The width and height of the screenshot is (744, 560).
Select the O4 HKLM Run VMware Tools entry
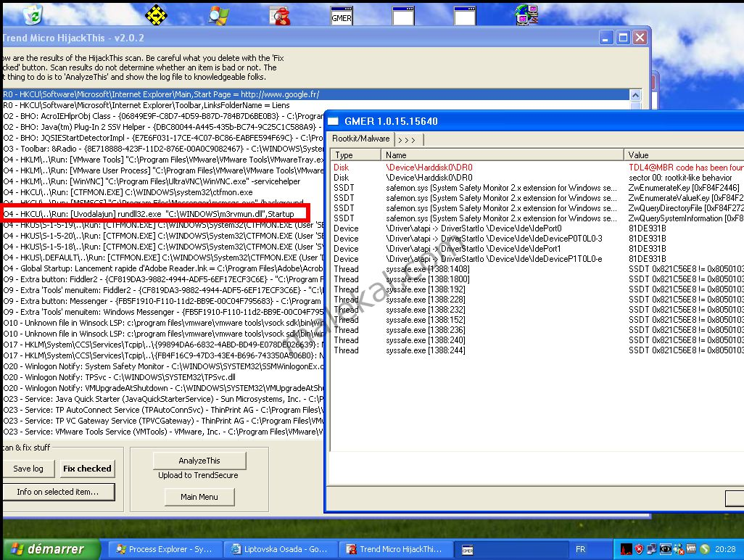163,160
